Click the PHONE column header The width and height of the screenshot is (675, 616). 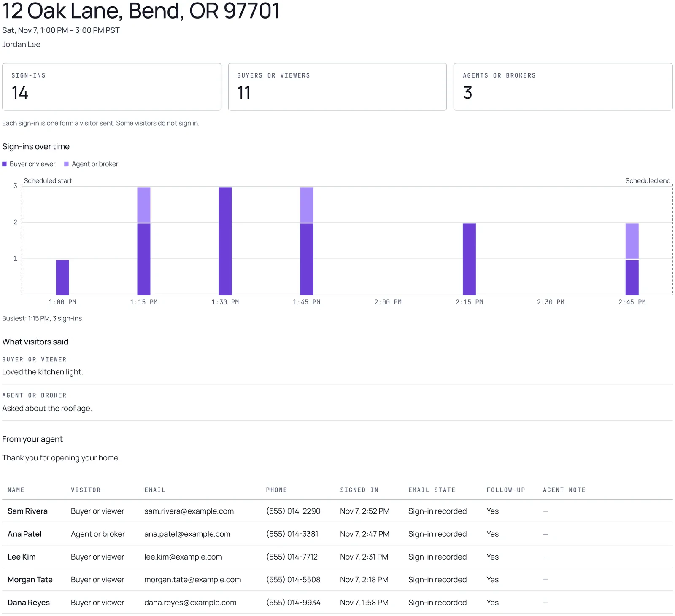[x=276, y=490]
